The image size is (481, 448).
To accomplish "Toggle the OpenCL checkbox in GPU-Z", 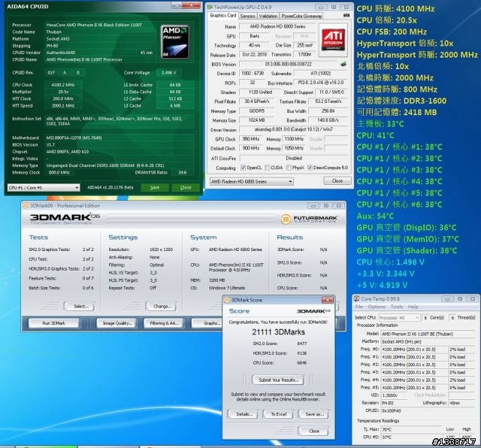I will (243, 168).
